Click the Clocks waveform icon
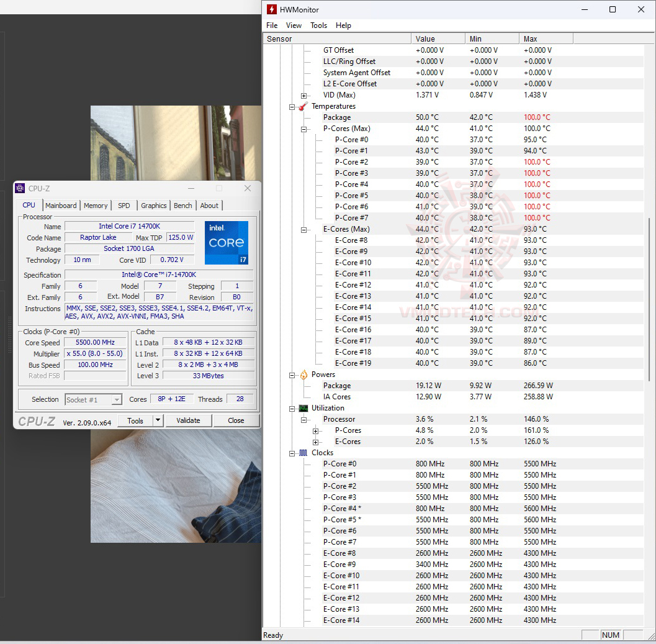This screenshot has width=656, height=644. click(x=303, y=453)
